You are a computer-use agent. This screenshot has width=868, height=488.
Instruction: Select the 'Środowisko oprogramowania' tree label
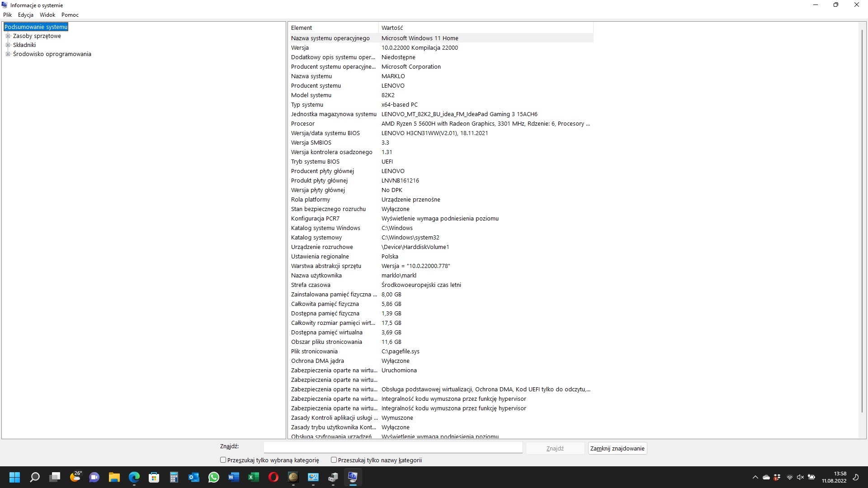point(52,54)
